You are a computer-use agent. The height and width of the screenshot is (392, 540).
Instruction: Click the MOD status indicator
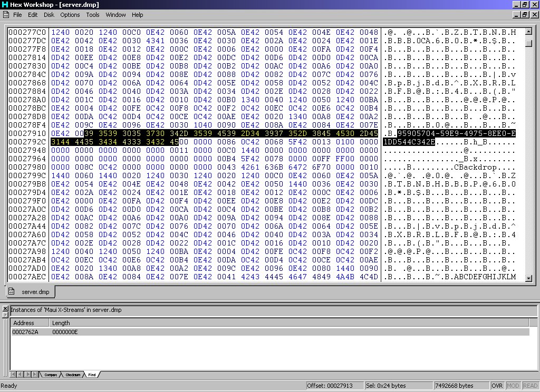click(x=513, y=386)
